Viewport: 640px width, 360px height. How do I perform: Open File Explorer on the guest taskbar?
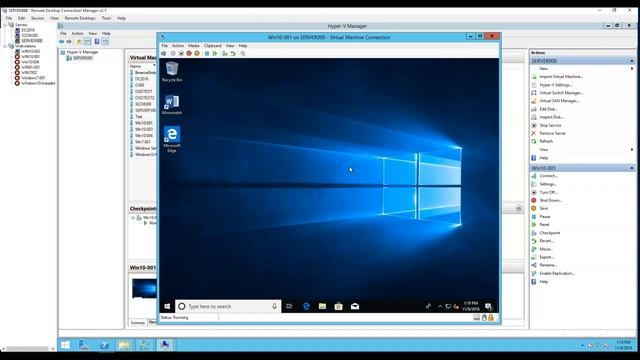tap(322, 306)
